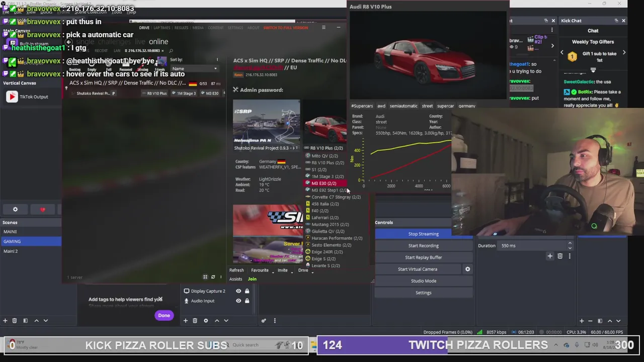Open source properties gear icon

pyautogui.click(x=206, y=320)
